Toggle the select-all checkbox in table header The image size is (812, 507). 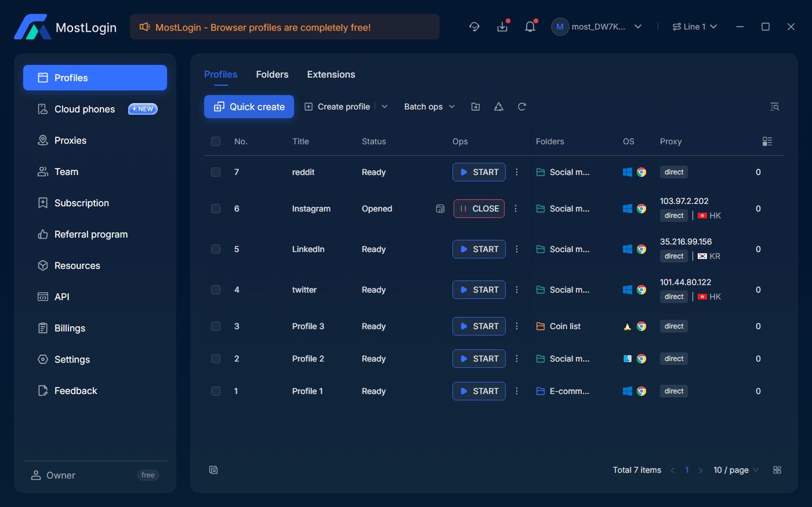click(x=216, y=141)
